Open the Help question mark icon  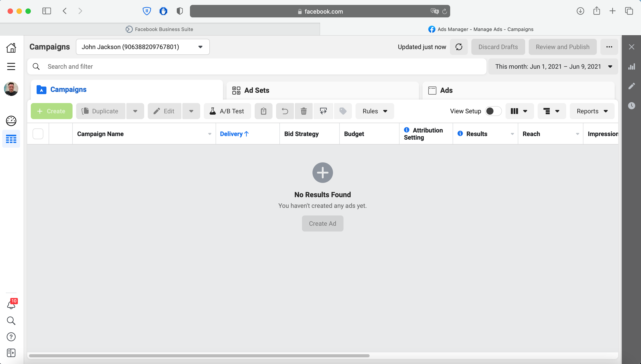[11, 337]
